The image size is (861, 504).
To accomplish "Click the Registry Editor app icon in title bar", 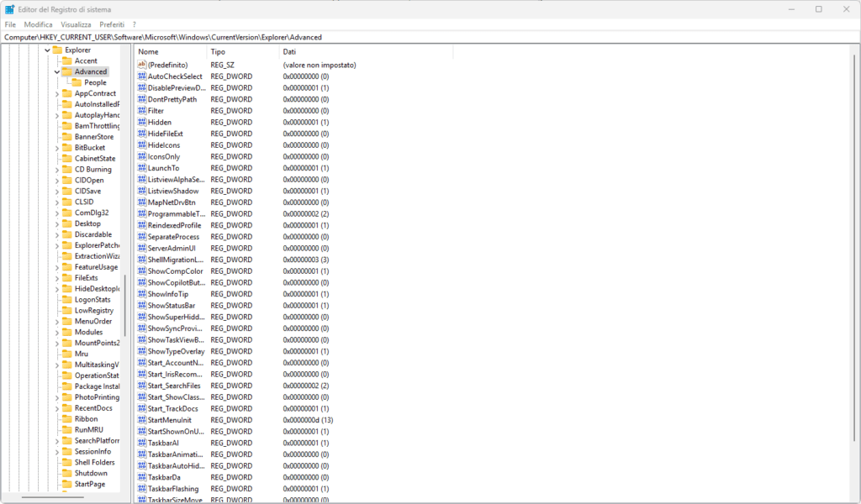I will point(9,9).
